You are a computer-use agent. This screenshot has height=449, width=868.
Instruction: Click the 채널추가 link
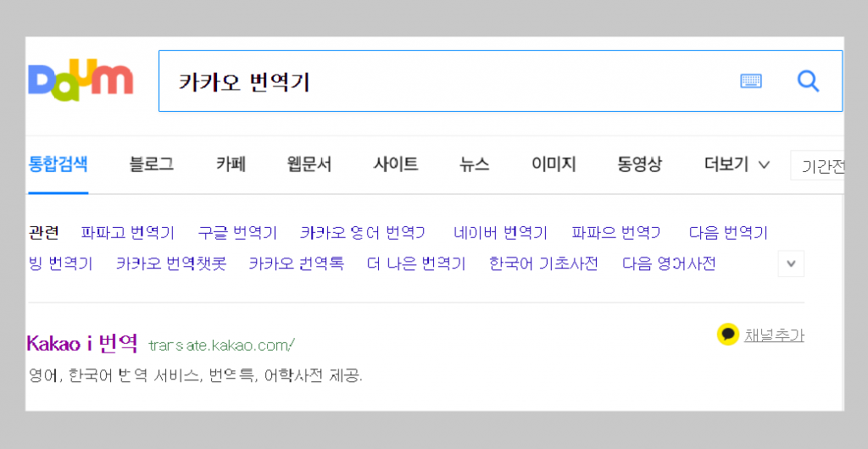pos(774,335)
